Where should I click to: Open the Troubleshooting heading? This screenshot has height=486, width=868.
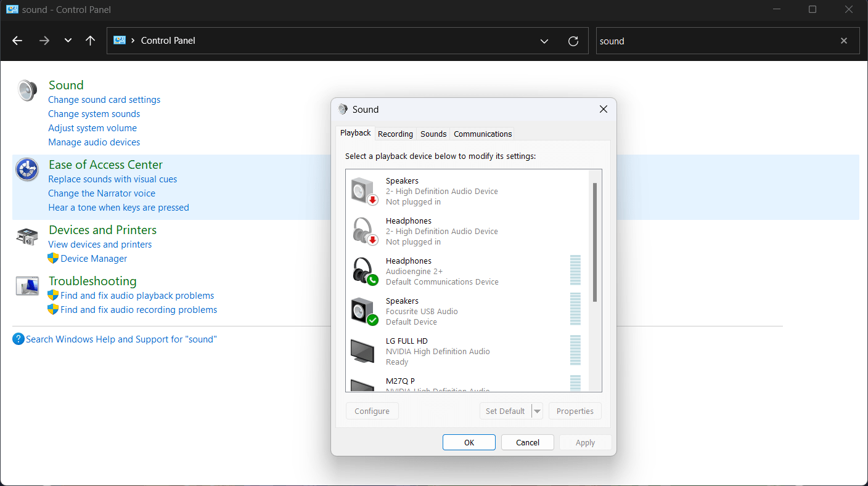pos(92,281)
